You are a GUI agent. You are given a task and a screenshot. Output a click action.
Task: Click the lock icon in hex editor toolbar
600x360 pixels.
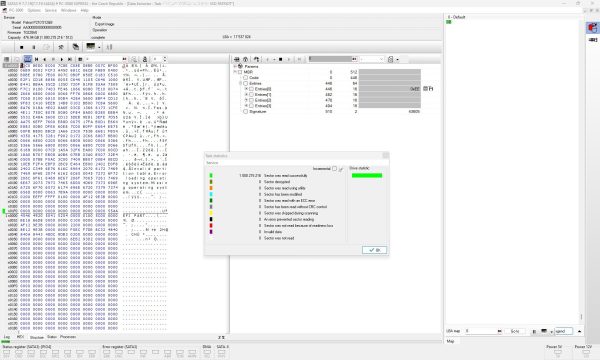[x=145, y=59]
